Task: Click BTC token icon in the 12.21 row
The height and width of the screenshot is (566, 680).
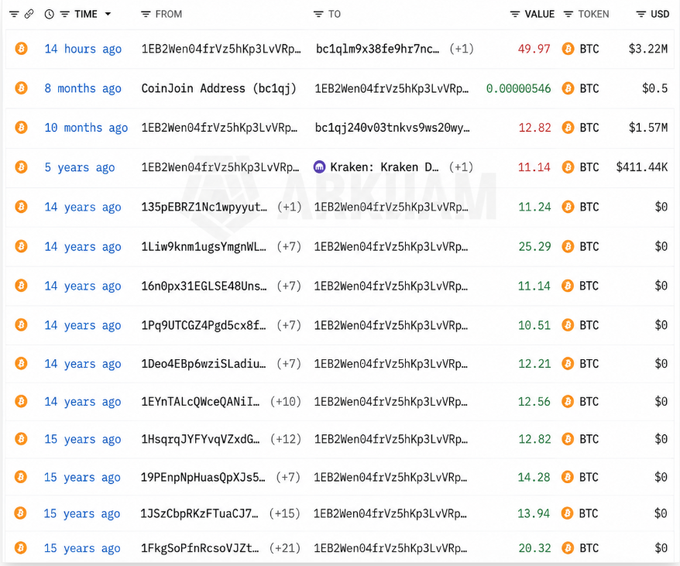Action: 568,363
